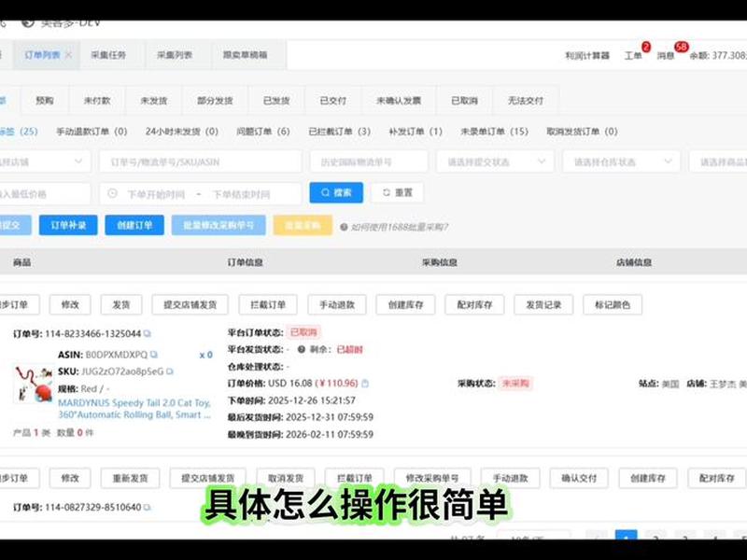The image size is (747, 560).
Task: Click 手动退款 on first order
Action: pos(337,305)
